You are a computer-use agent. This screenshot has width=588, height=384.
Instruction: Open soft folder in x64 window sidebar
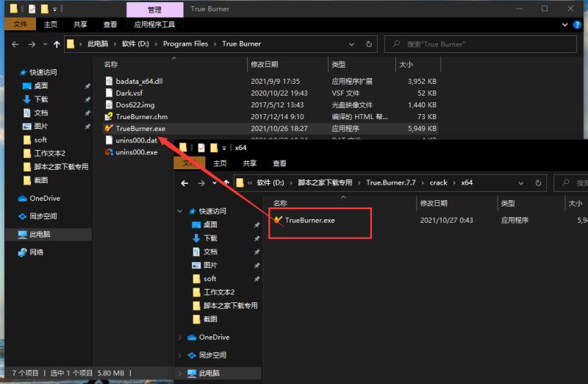coord(209,279)
